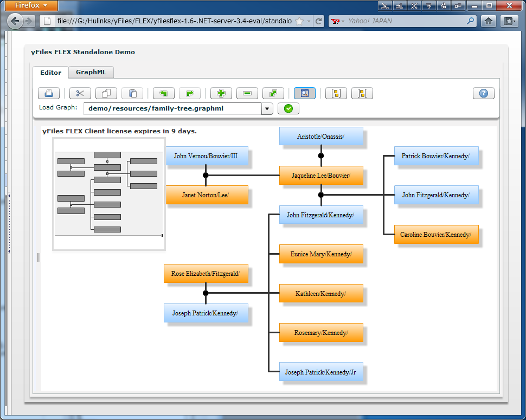The image size is (526, 420).
Task: Toggle the overview magnifier button
Action: coord(305,93)
